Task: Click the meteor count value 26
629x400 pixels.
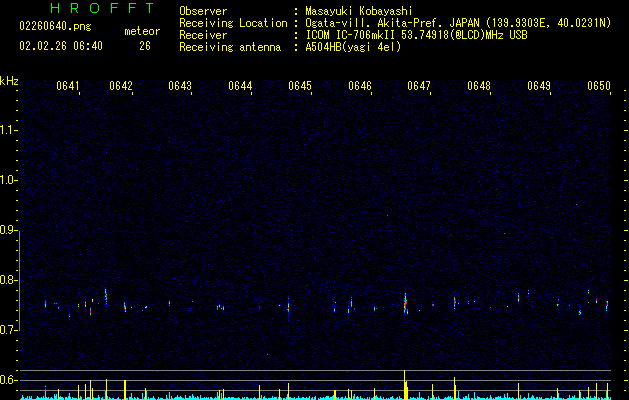Action: (x=145, y=46)
